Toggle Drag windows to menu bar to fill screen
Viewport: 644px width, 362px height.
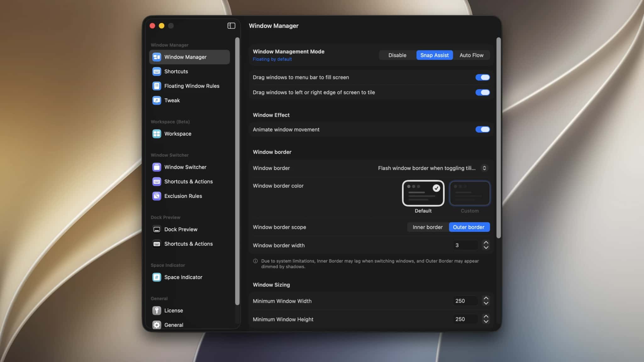tap(482, 77)
